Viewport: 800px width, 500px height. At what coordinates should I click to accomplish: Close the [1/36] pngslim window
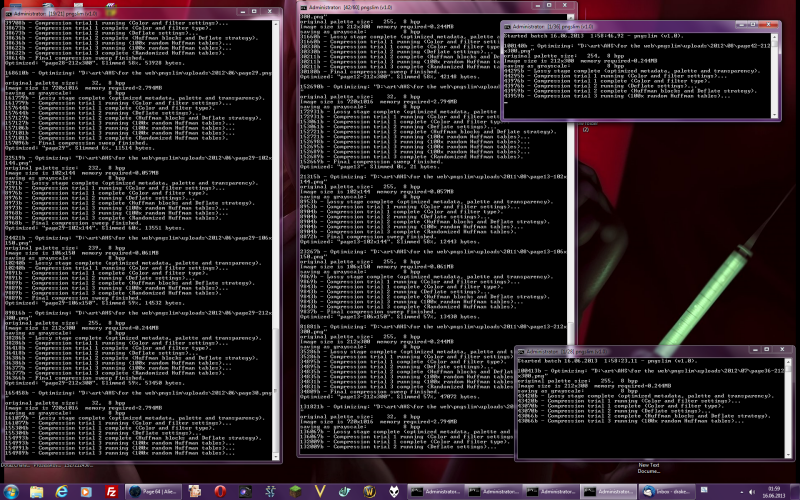pyautogui.click(x=768, y=24)
